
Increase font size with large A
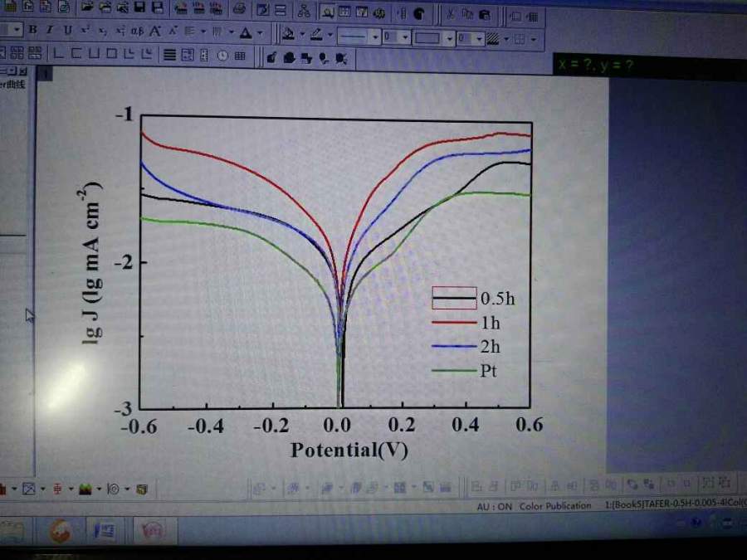155,32
